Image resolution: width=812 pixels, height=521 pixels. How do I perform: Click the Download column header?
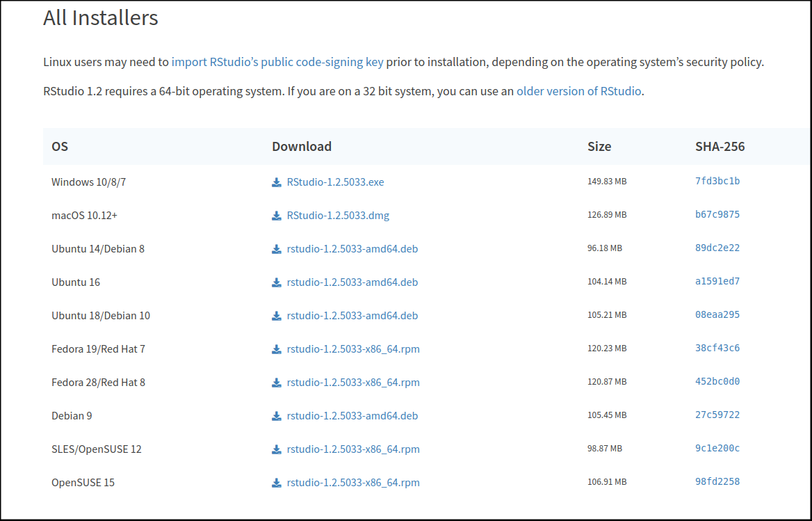(302, 147)
